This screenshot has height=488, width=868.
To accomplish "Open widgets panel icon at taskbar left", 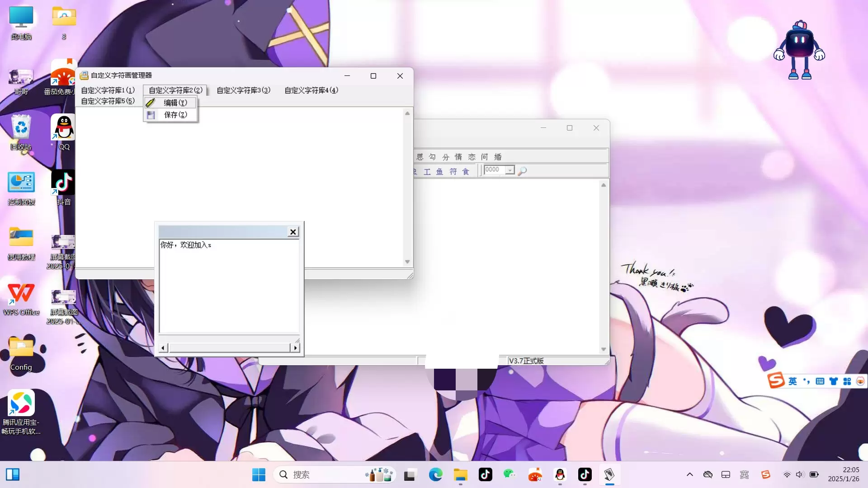I will (x=13, y=474).
